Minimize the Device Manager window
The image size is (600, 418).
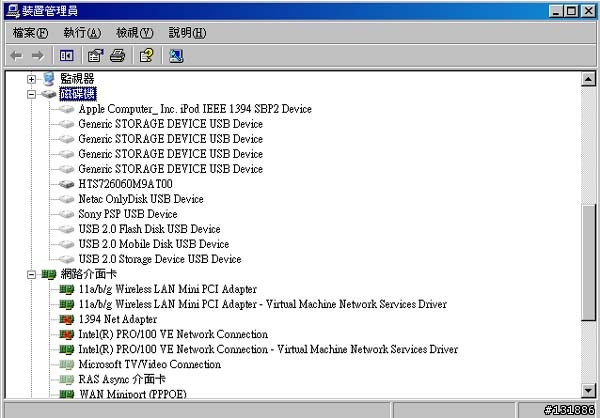556,11
